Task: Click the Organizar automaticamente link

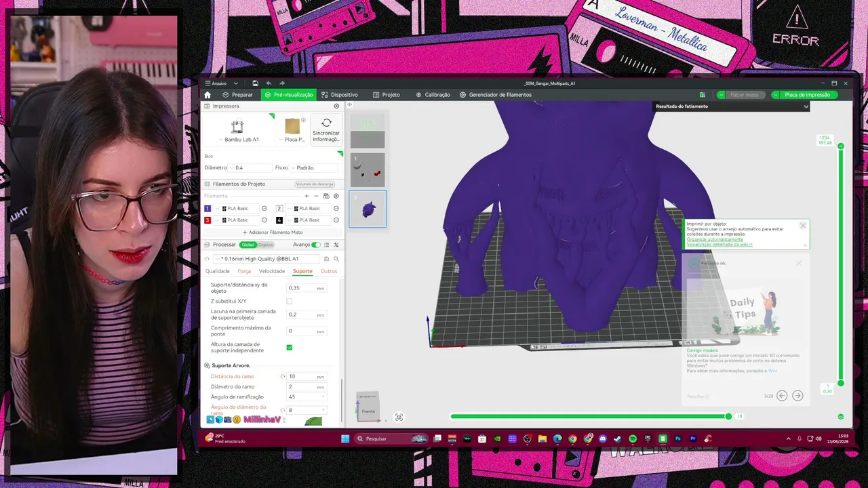Action: 715,239
